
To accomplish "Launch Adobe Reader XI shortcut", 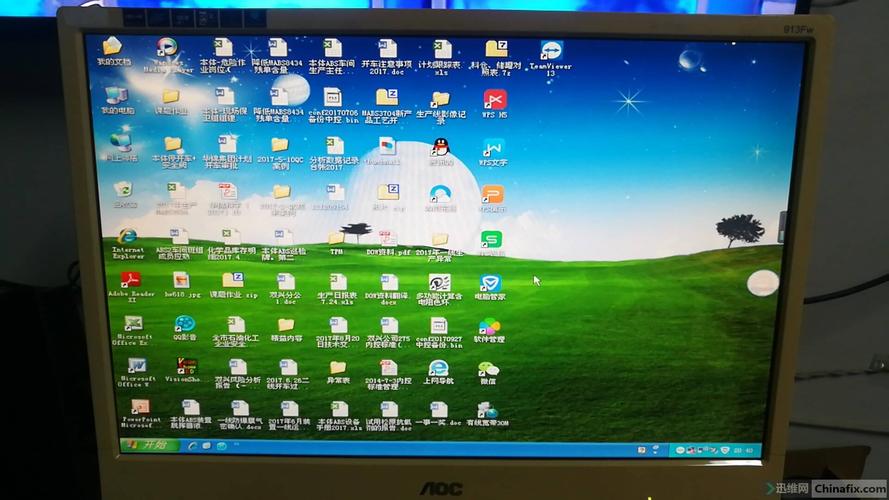I will coord(130,281).
